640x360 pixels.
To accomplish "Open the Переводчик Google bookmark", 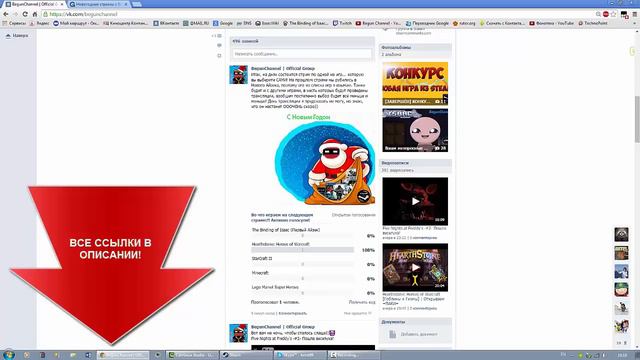I will coord(427,23).
